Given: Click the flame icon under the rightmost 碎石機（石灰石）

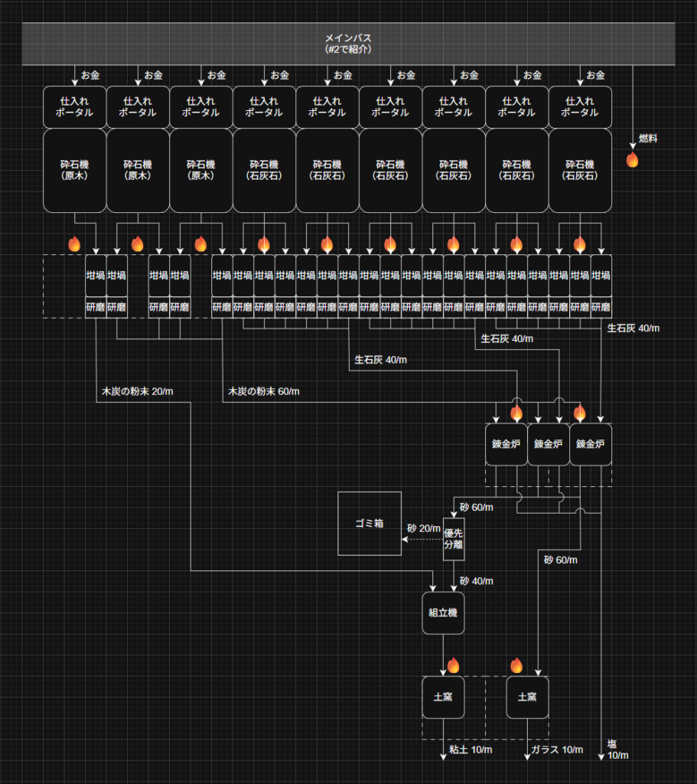Looking at the screenshot, I should 579,244.
